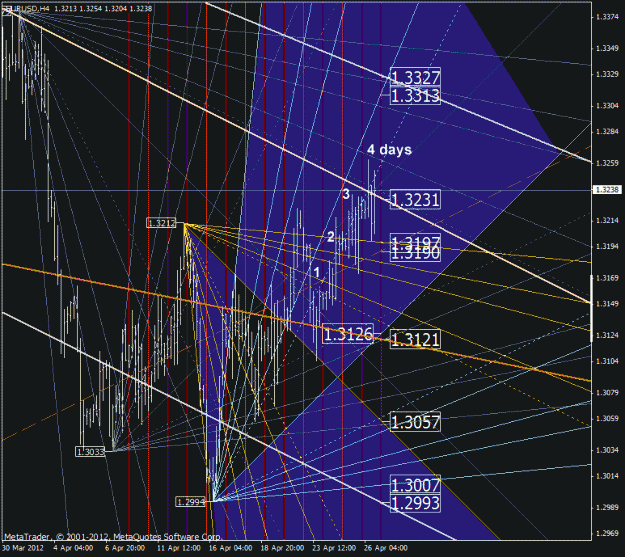625x557 pixels.
Task: Click 1.3149 on the price axis
Action: point(607,304)
